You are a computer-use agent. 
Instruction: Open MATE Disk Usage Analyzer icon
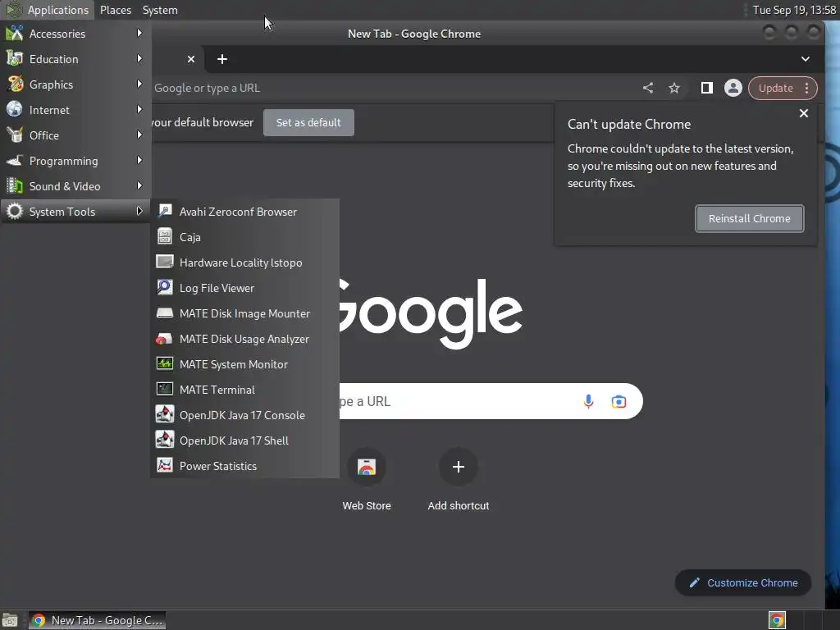pyautogui.click(x=164, y=338)
